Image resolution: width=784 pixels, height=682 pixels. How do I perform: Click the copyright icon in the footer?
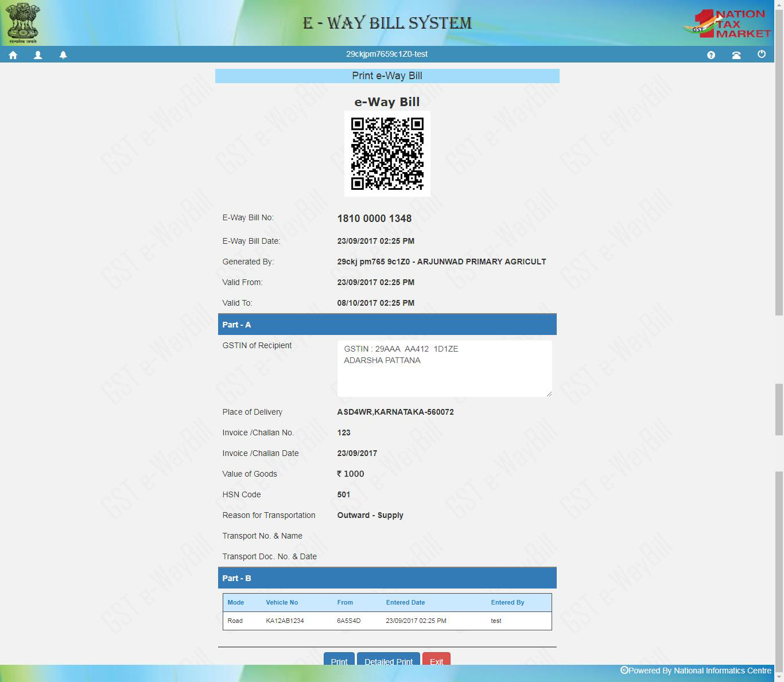[623, 670]
